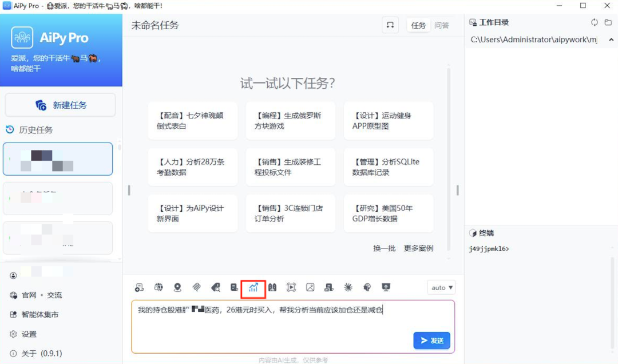
Task: Select the 3C连锁门店订单分析 task card
Action: (x=291, y=213)
